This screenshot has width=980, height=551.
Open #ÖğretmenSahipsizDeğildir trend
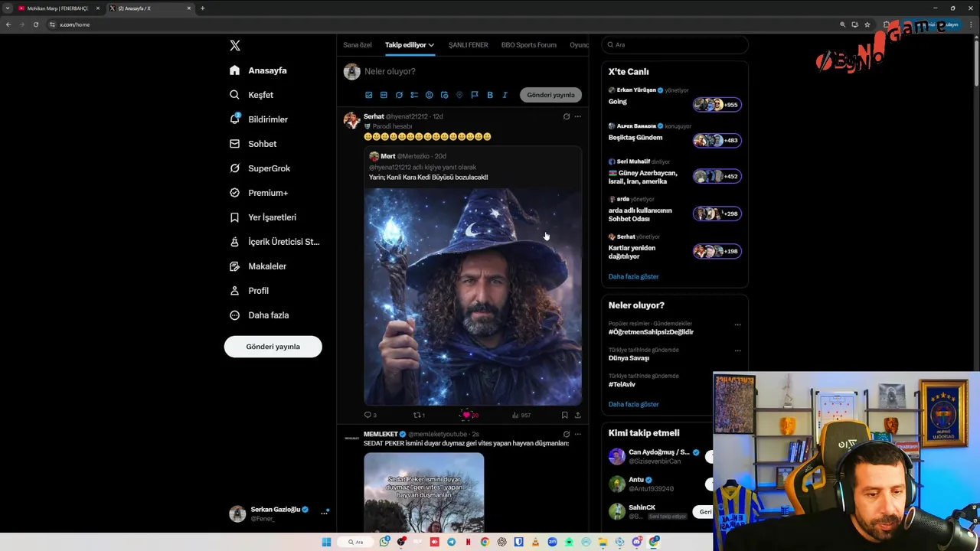(651, 332)
